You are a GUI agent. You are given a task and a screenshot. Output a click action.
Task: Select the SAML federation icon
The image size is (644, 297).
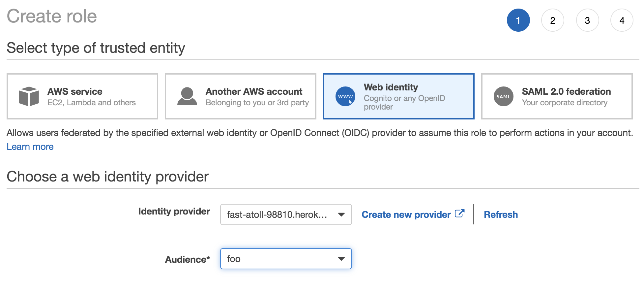pyautogui.click(x=504, y=96)
